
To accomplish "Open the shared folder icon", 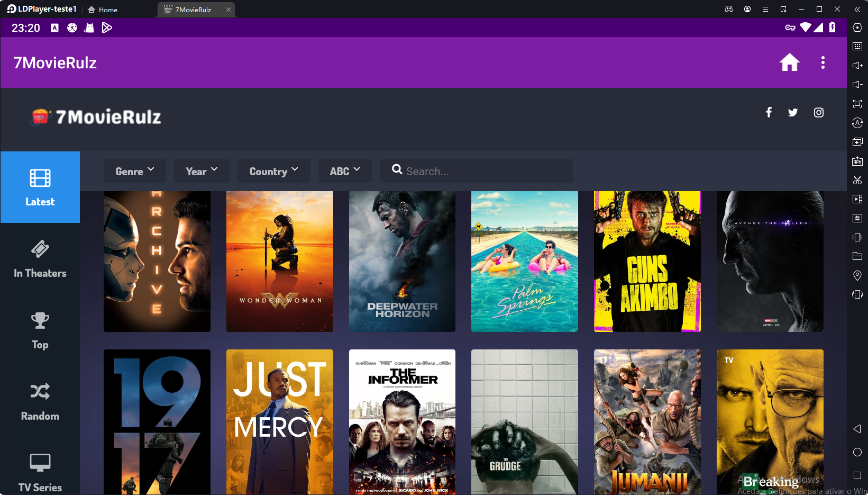I will (857, 256).
